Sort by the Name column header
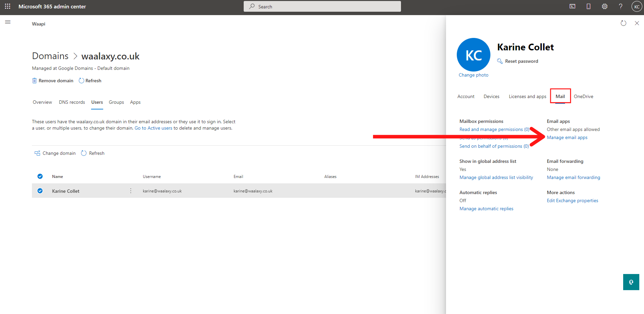The height and width of the screenshot is (314, 644). point(57,176)
